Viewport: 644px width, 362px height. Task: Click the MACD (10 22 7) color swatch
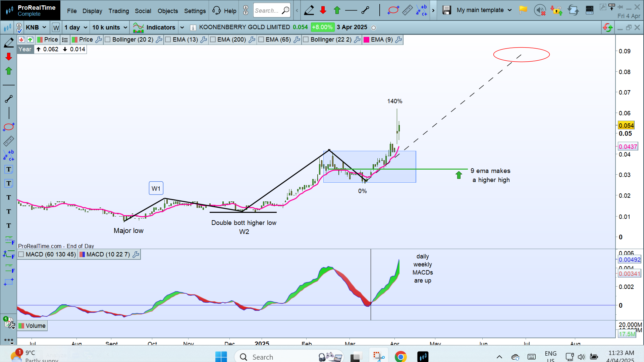point(82,254)
